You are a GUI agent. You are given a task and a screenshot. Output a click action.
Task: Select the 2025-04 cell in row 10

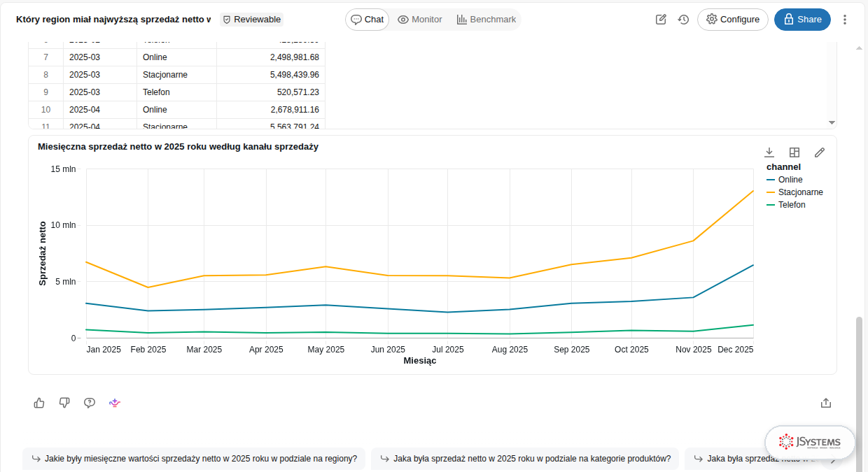tap(100, 110)
